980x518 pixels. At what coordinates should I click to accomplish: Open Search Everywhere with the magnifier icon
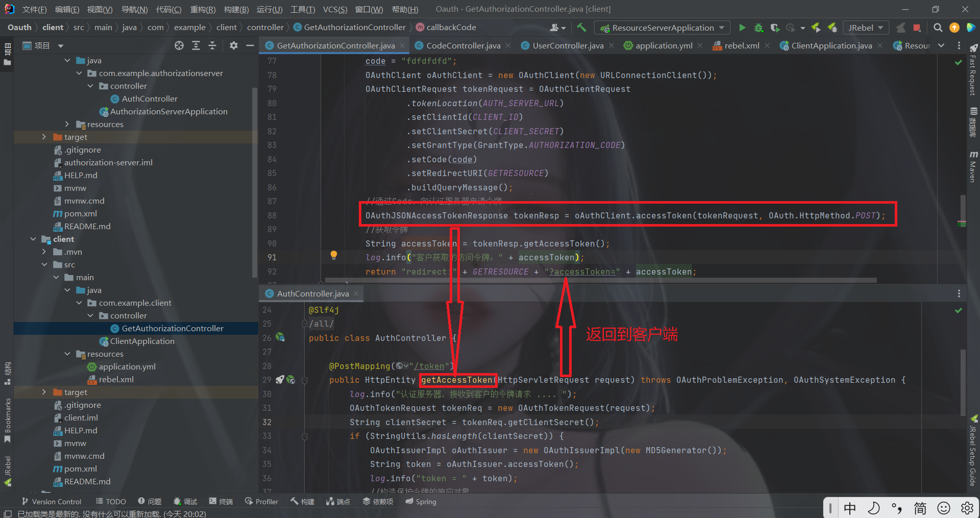click(938, 28)
